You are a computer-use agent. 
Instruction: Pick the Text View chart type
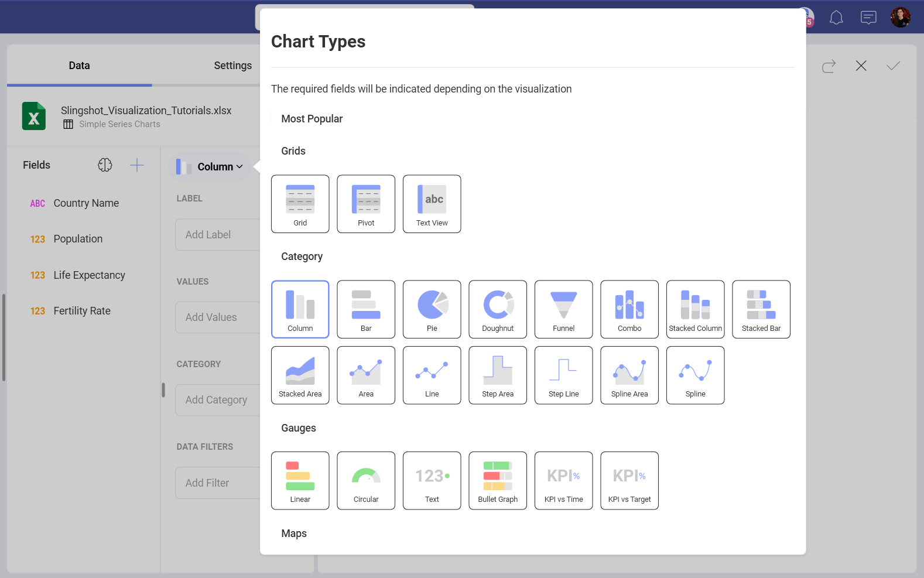click(432, 204)
